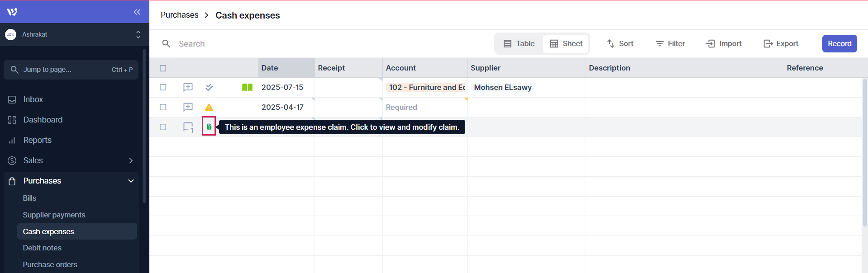868x273 pixels.
Task: Click the yellow warning triangle icon
Action: [x=209, y=108]
